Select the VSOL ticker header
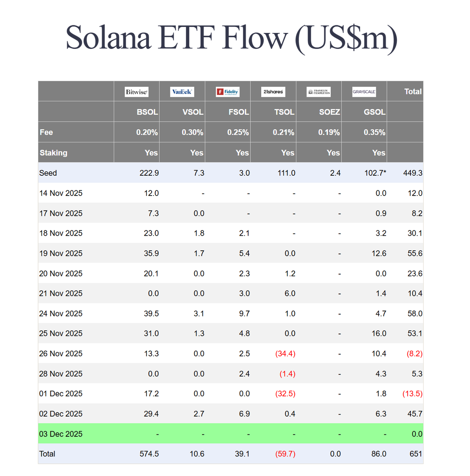Viewport: 470px width, 476px height. pyautogui.click(x=193, y=112)
